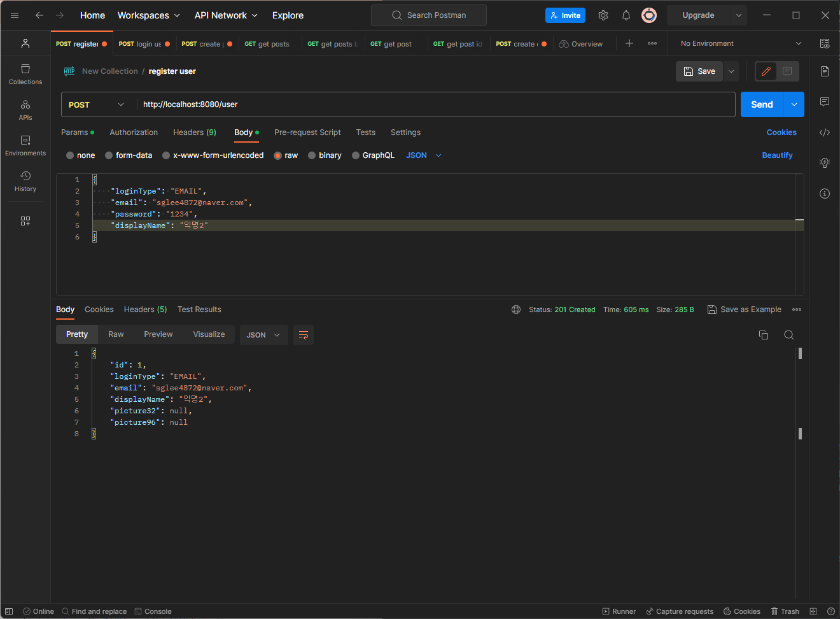Send the request
840x619 pixels.
[762, 104]
